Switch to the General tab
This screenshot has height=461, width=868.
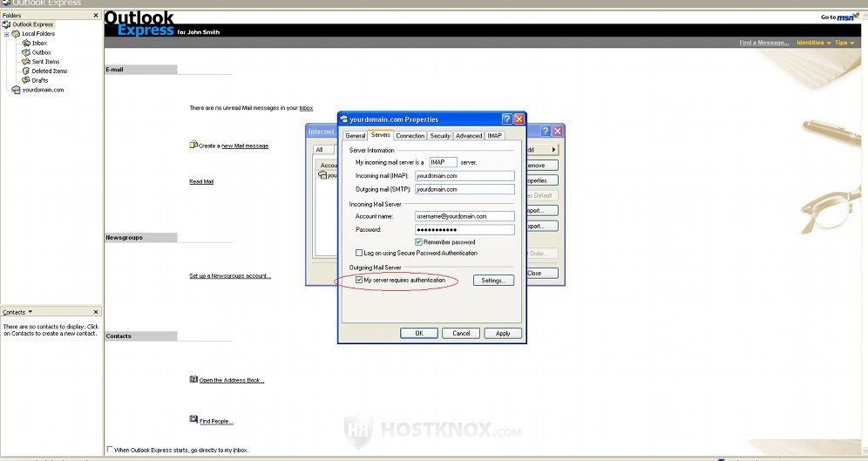(x=355, y=136)
